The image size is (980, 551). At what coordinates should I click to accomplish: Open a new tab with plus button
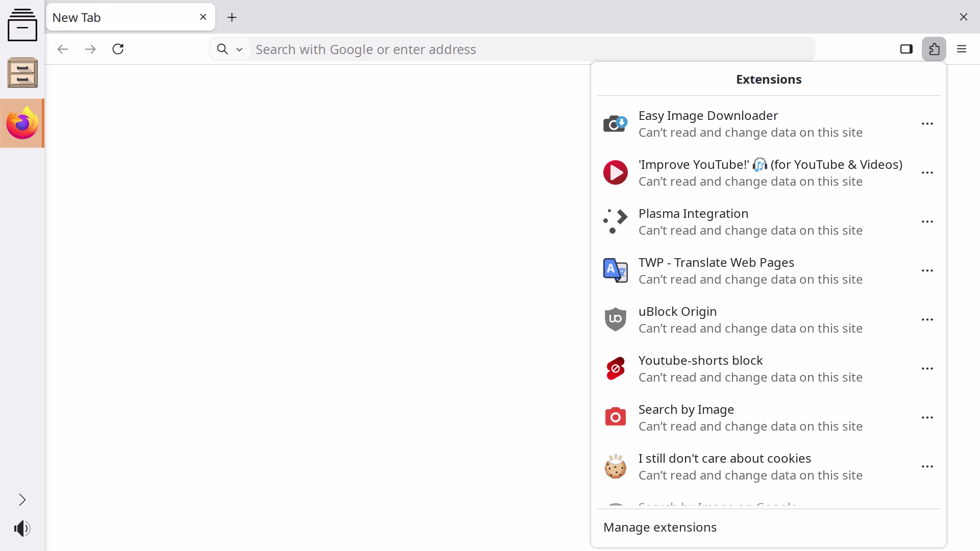232,17
